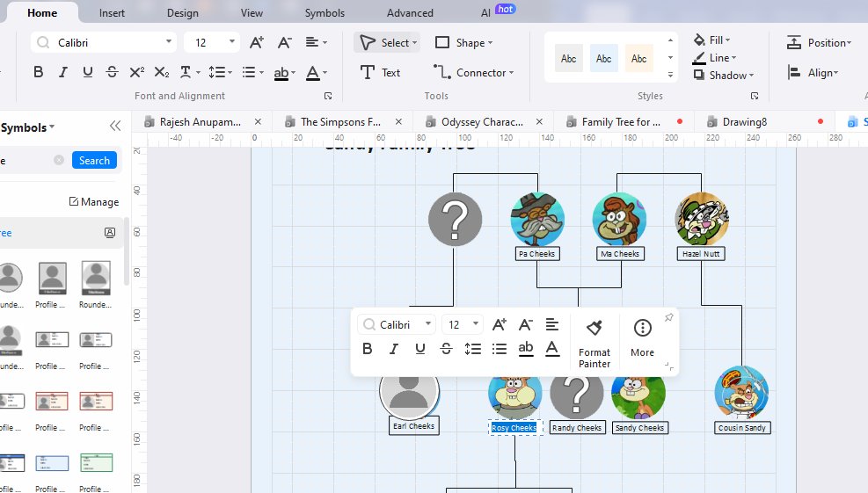Switch to the Design tab

[x=183, y=12]
